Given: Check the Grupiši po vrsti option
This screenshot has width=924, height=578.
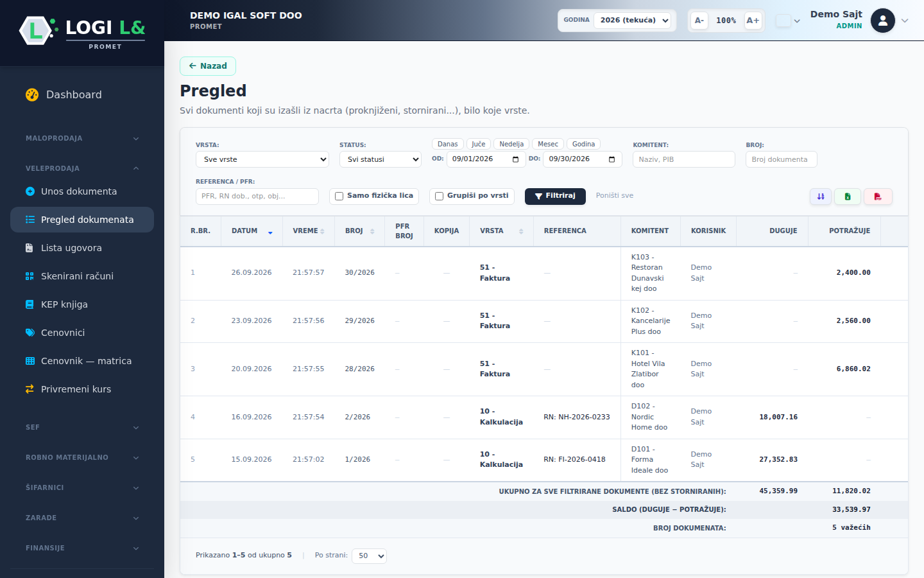Looking at the screenshot, I should pyautogui.click(x=439, y=197).
